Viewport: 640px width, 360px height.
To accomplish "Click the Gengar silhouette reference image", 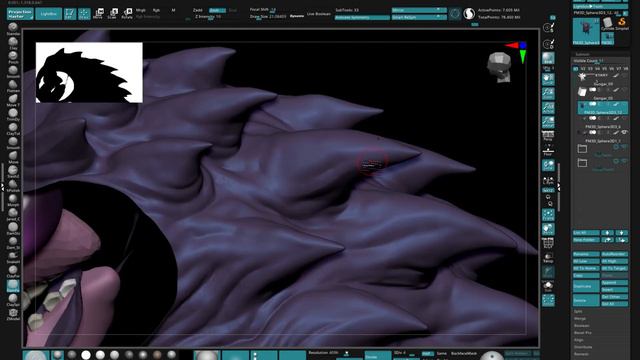I will pyautogui.click(x=89, y=73).
